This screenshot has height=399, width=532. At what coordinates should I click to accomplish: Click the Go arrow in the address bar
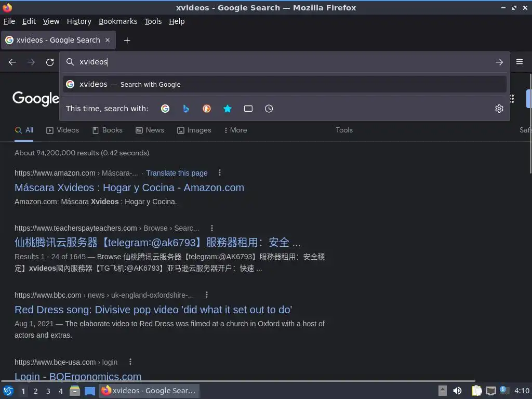[x=499, y=62]
